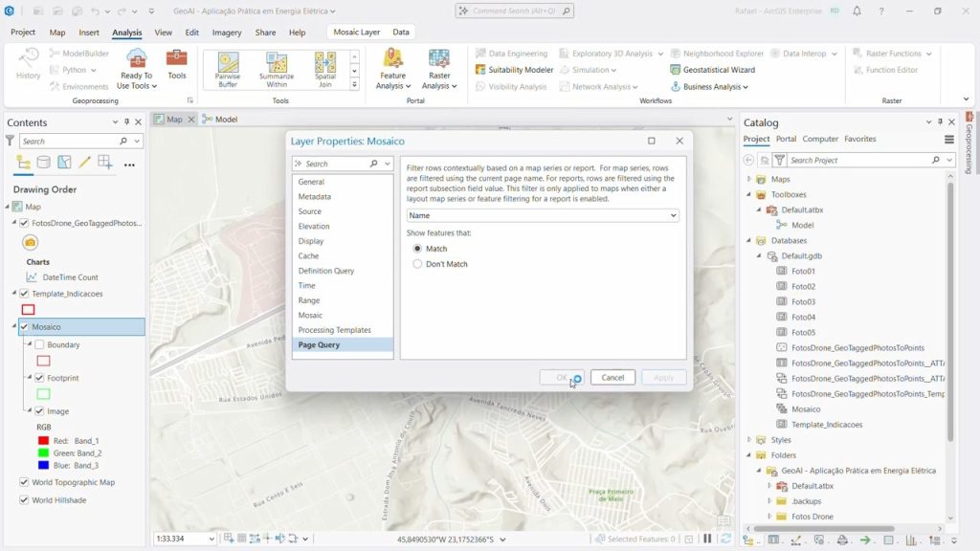980x551 pixels.
Task: Click the notifications bell icon
Action: (x=857, y=11)
